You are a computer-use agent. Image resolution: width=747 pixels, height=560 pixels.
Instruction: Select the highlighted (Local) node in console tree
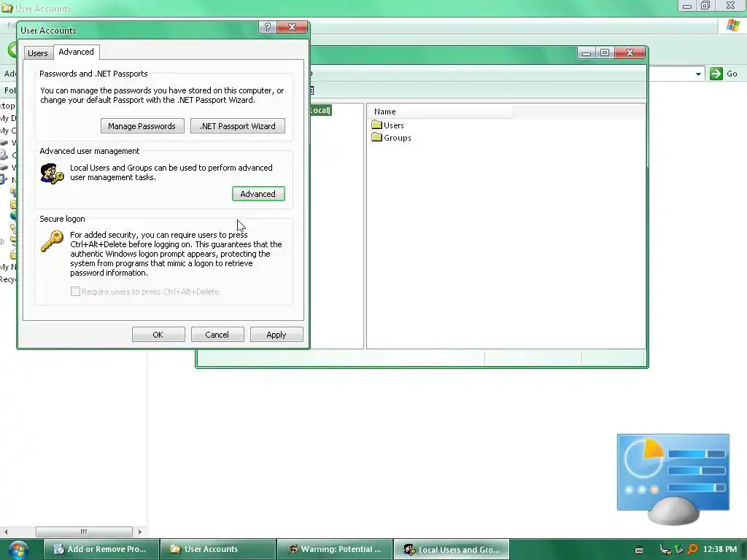(x=320, y=111)
